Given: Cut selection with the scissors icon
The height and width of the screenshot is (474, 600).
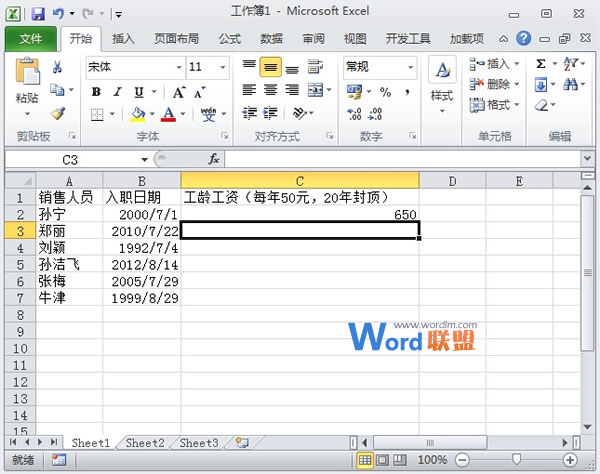Looking at the screenshot, I should point(57,67).
